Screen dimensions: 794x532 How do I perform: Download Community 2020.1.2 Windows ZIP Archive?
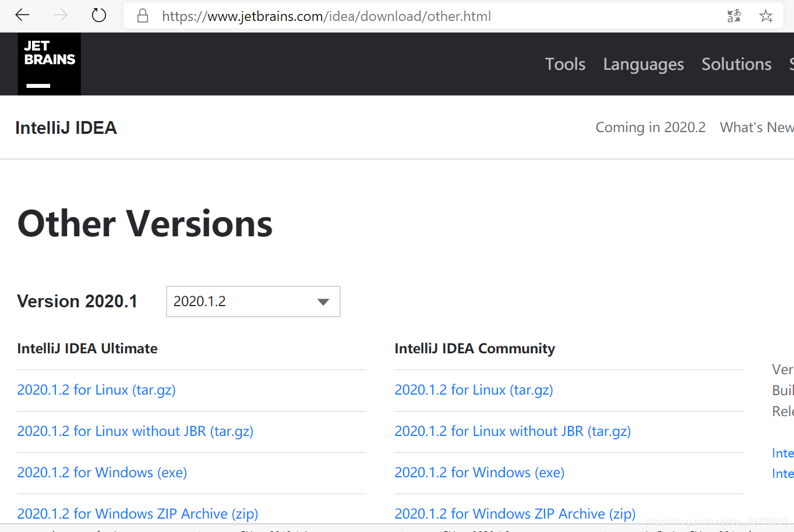pos(515,514)
